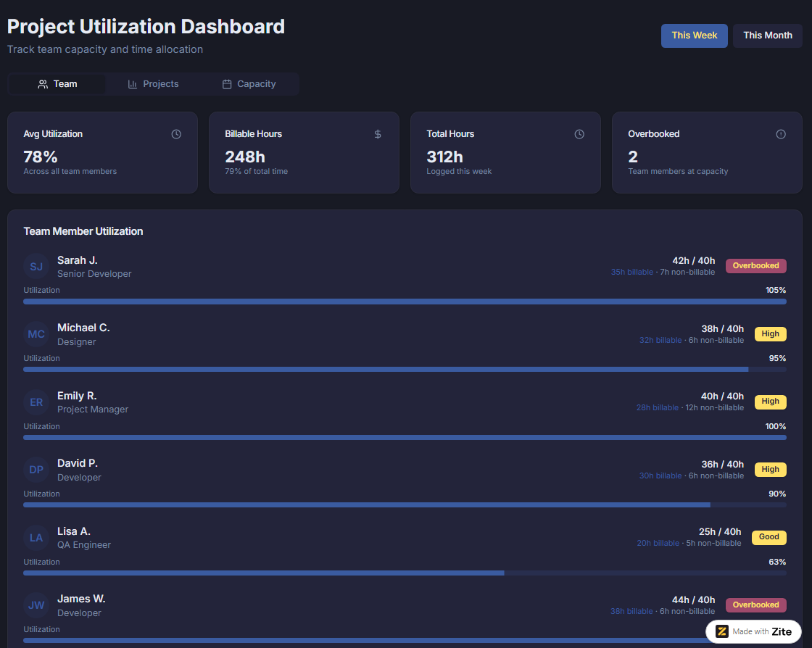Click the 78% average utilization value
This screenshot has width=812, height=648.
click(41, 157)
